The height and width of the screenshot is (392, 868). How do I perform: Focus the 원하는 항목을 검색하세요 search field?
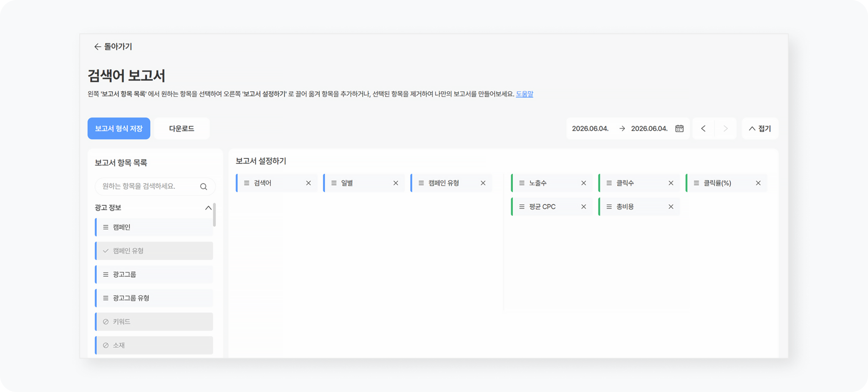click(155, 186)
